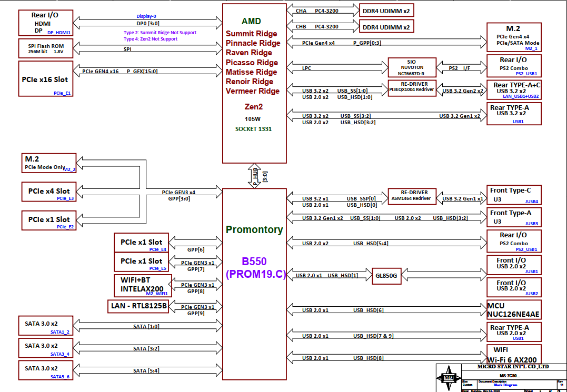This screenshot has height=392, width=567.
Task: Click the SATA5_6 connector reference
Action: (x=60, y=376)
